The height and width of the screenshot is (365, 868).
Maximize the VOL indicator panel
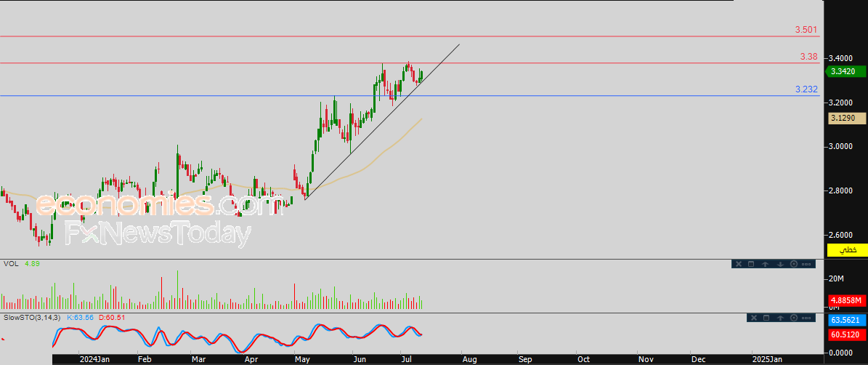click(x=751, y=264)
